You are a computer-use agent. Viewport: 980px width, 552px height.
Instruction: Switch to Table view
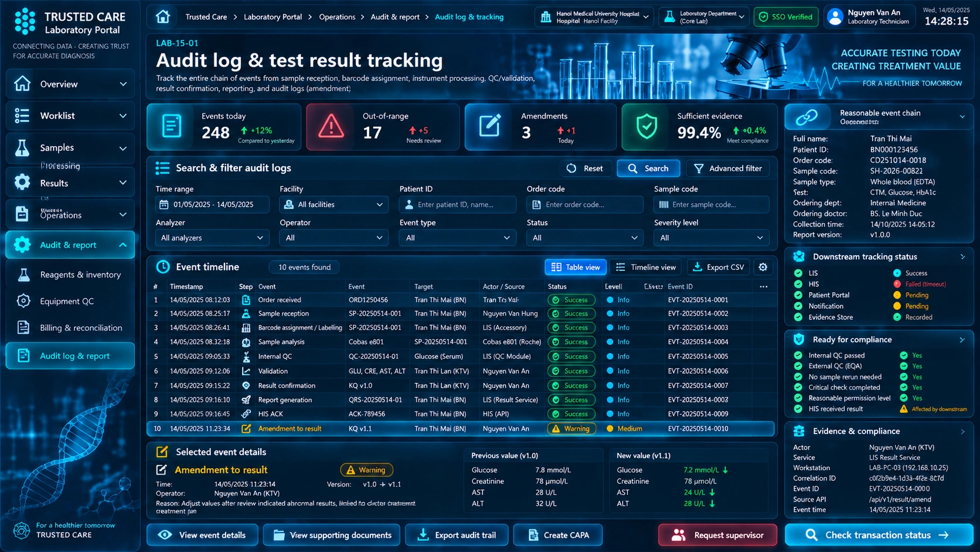click(576, 267)
